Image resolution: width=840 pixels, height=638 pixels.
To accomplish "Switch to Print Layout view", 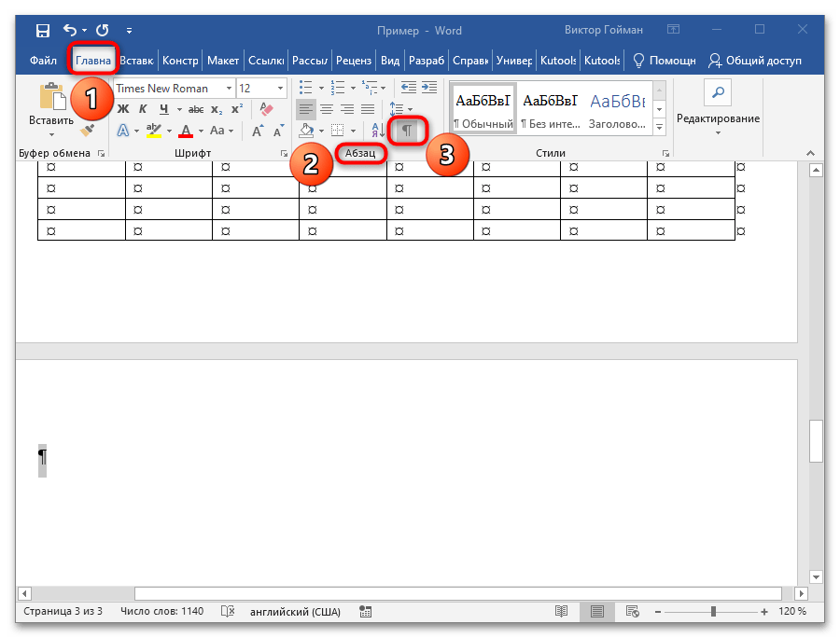I will (596, 611).
